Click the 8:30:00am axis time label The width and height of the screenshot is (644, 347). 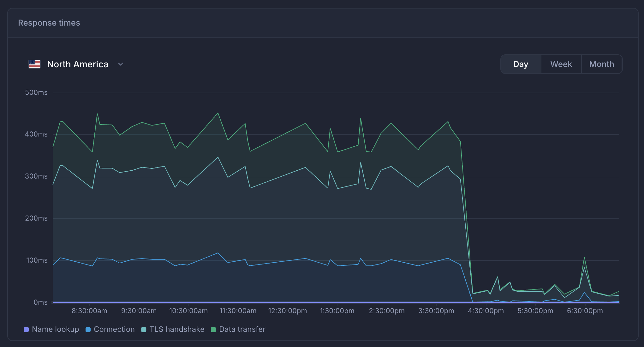point(89,311)
